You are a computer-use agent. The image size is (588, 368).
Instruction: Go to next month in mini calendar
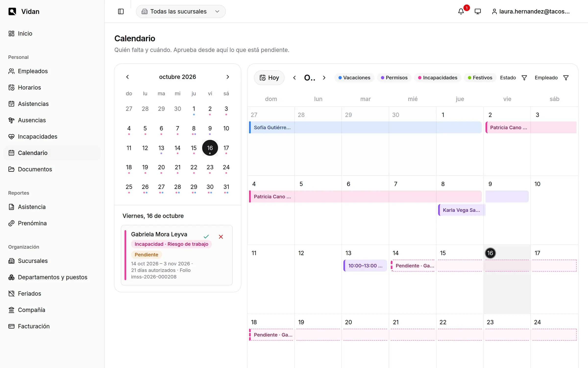tap(228, 77)
